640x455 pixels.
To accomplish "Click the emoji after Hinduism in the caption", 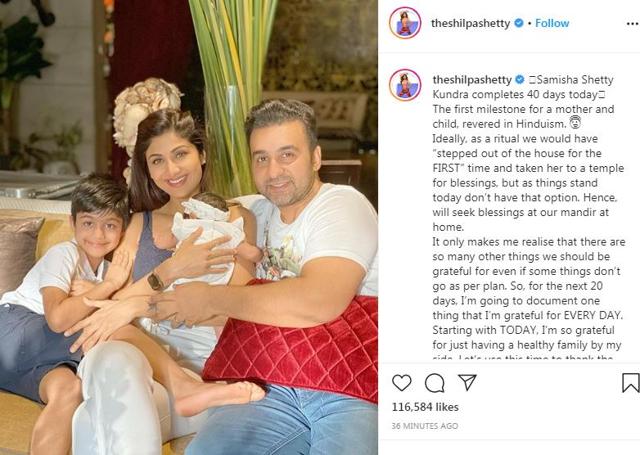I will point(575,123).
